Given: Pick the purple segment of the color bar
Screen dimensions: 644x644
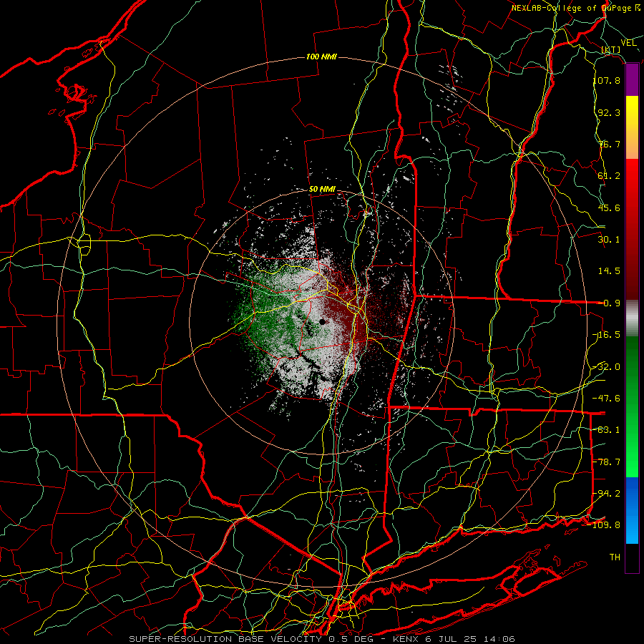Looking at the screenshot, I should point(632,80).
